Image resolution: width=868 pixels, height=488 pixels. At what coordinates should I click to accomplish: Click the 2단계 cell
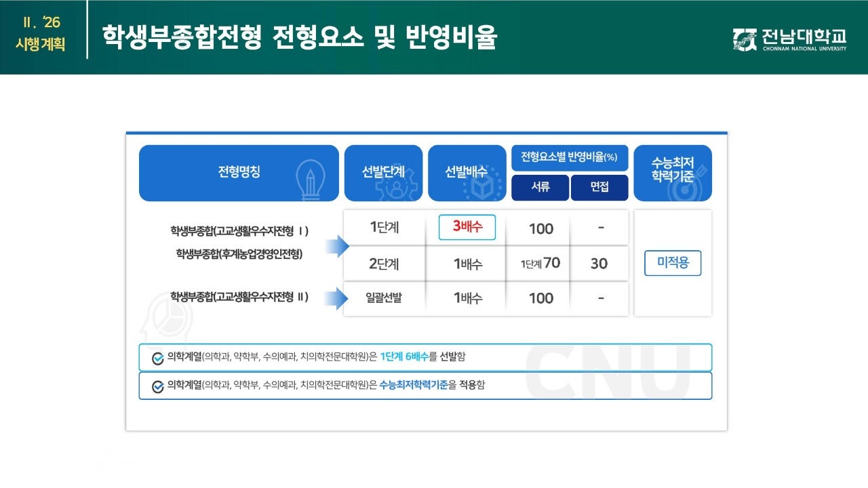384,264
